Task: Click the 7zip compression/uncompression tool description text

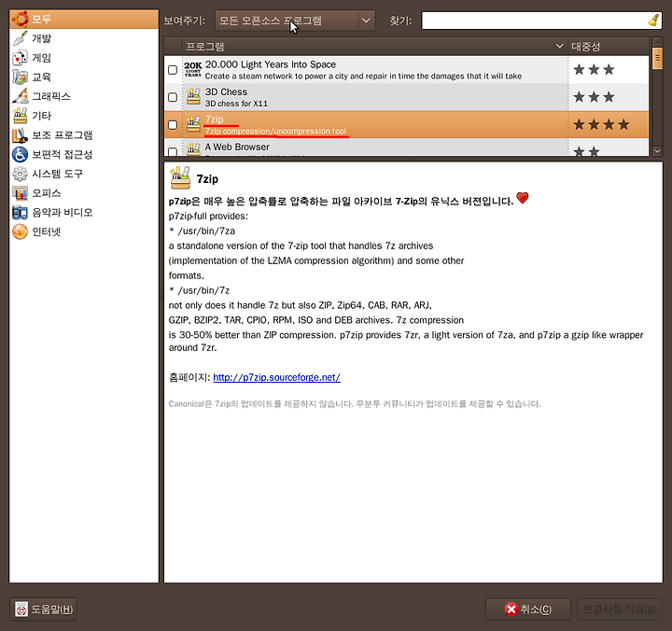Action: pos(275,131)
